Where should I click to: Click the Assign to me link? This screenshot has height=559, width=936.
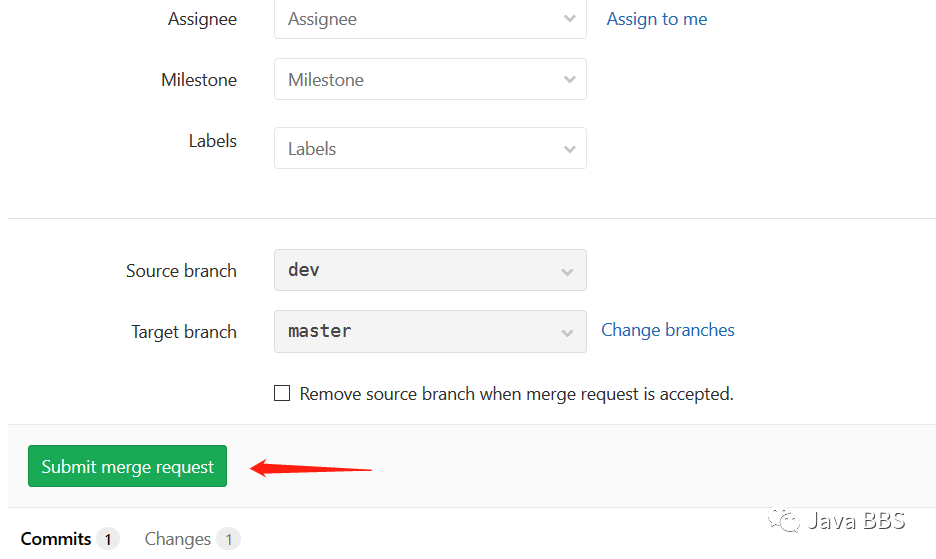tap(657, 19)
